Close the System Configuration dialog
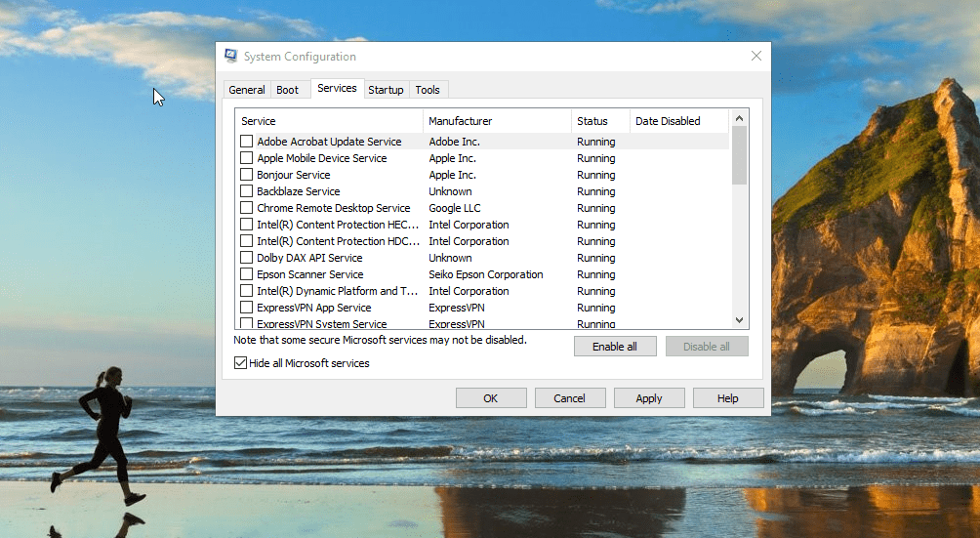The width and height of the screenshot is (980, 538). (756, 57)
